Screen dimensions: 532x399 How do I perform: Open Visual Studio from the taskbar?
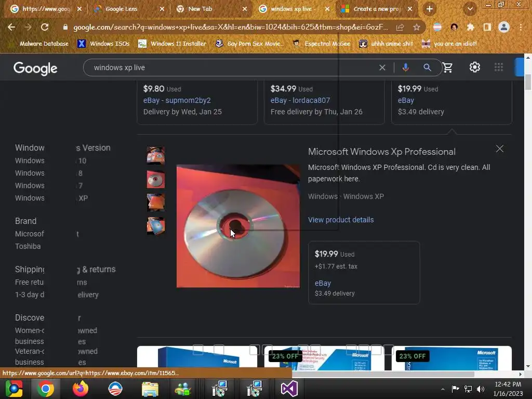point(289,389)
